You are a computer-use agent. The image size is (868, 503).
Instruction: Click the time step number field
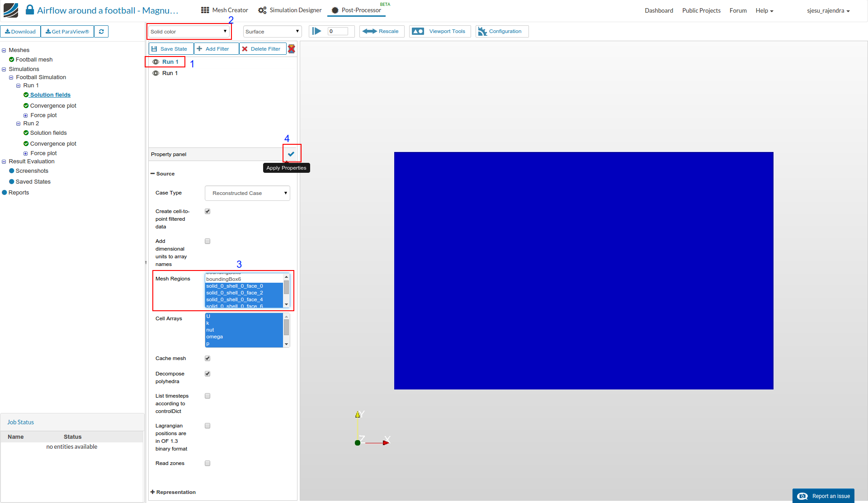coord(337,32)
